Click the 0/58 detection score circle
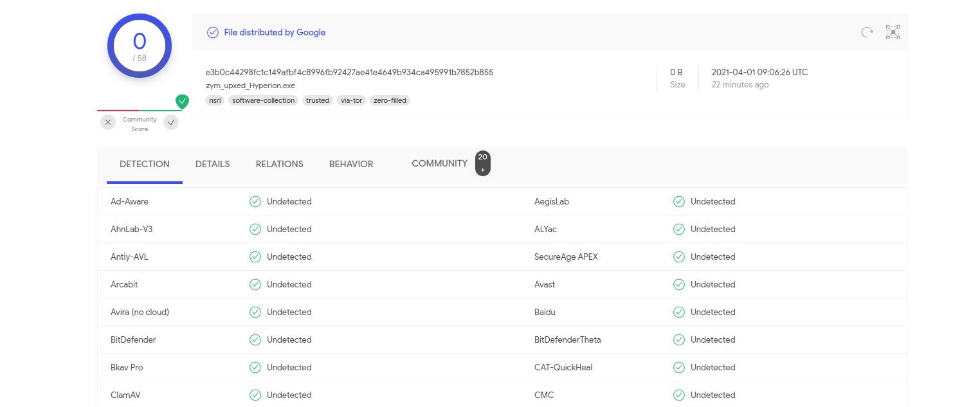Viewport: 980px width, 407px height. (x=140, y=46)
